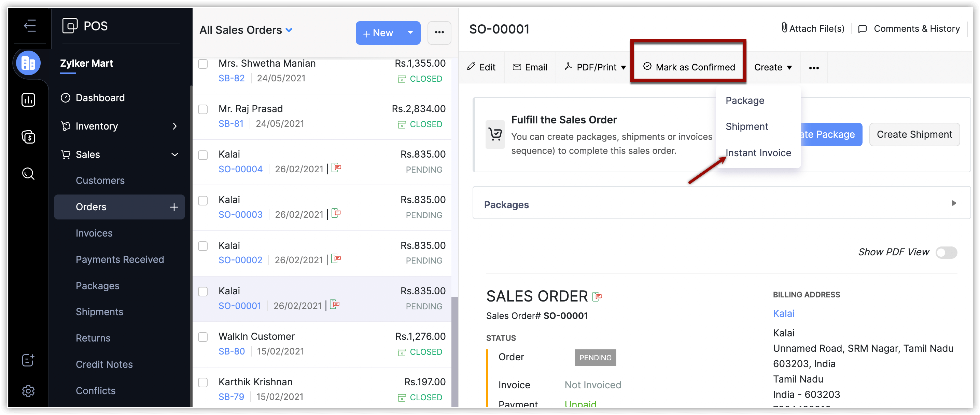Click the magnifier search icon in rail

(x=29, y=174)
